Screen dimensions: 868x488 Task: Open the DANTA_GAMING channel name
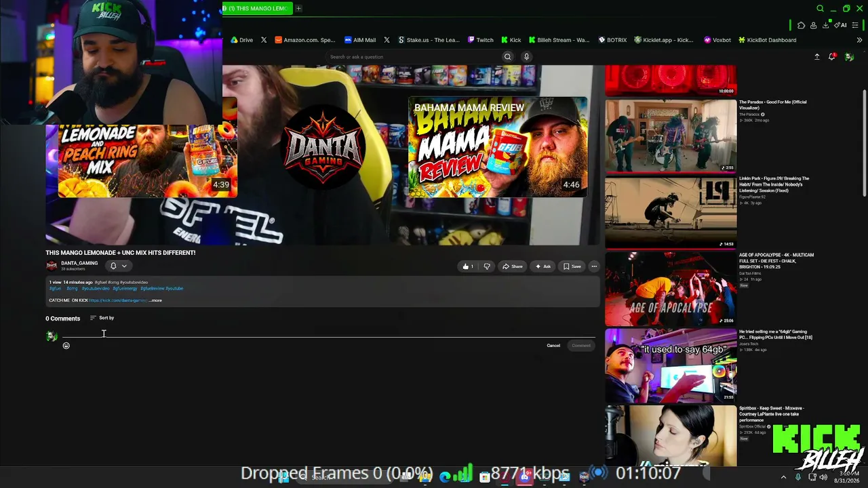[79, 263]
